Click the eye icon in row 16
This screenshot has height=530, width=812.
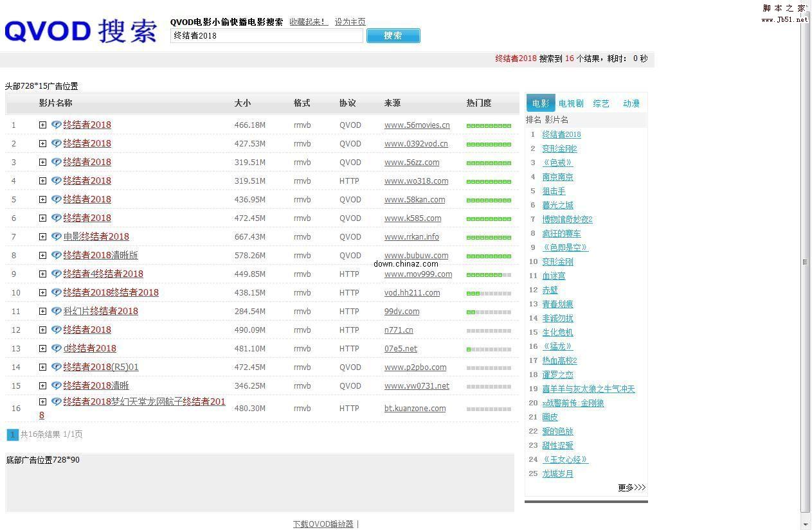[x=57, y=402]
